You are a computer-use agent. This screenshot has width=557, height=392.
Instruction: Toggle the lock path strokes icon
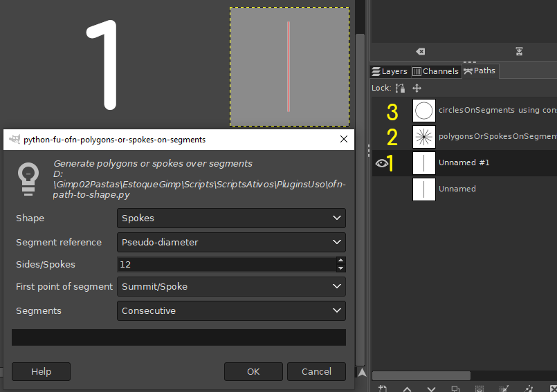click(401, 88)
